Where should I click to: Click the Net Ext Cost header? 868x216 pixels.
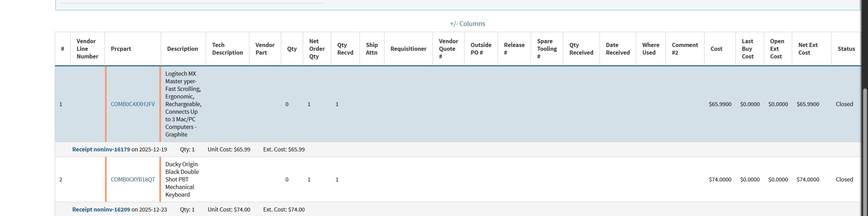point(808,49)
